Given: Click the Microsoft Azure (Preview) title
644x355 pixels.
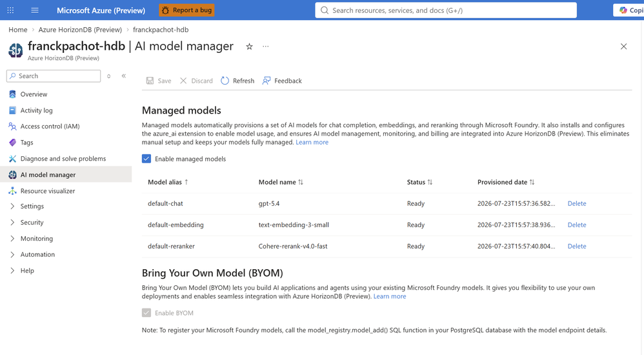Looking at the screenshot, I should click(x=101, y=10).
